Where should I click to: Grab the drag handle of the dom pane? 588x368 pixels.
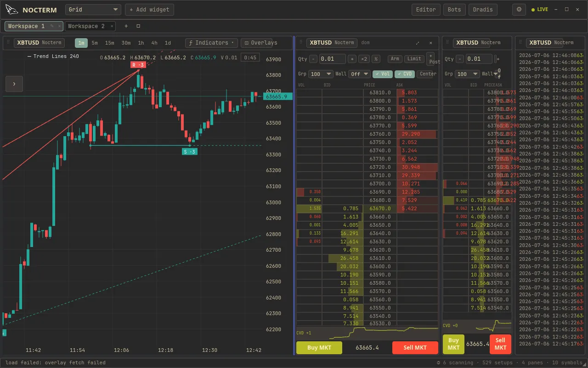301,43
